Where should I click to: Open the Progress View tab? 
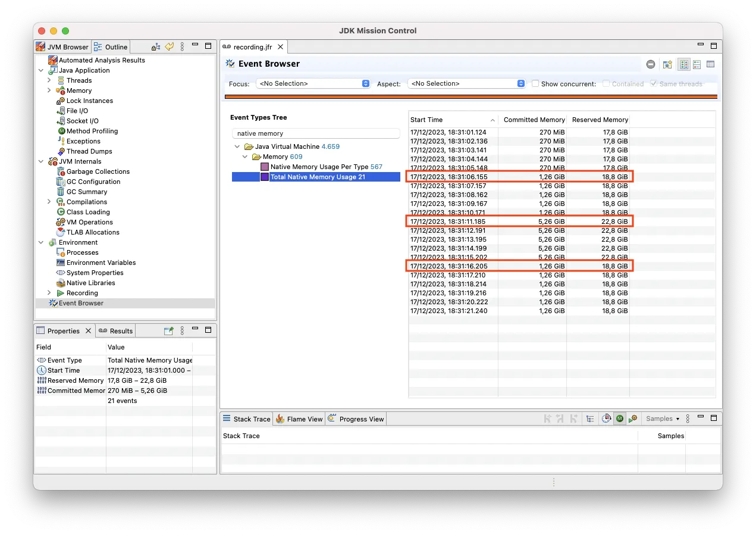coord(356,419)
